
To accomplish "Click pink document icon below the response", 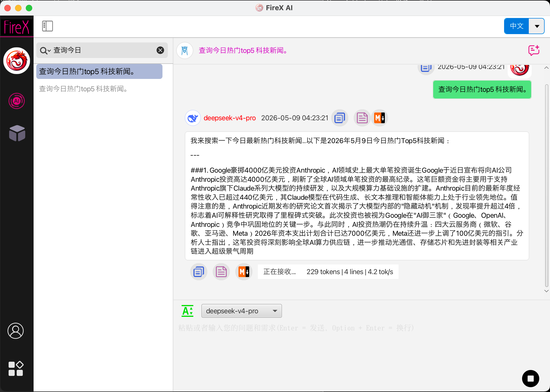I will pyautogui.click(x=221, y=272).
